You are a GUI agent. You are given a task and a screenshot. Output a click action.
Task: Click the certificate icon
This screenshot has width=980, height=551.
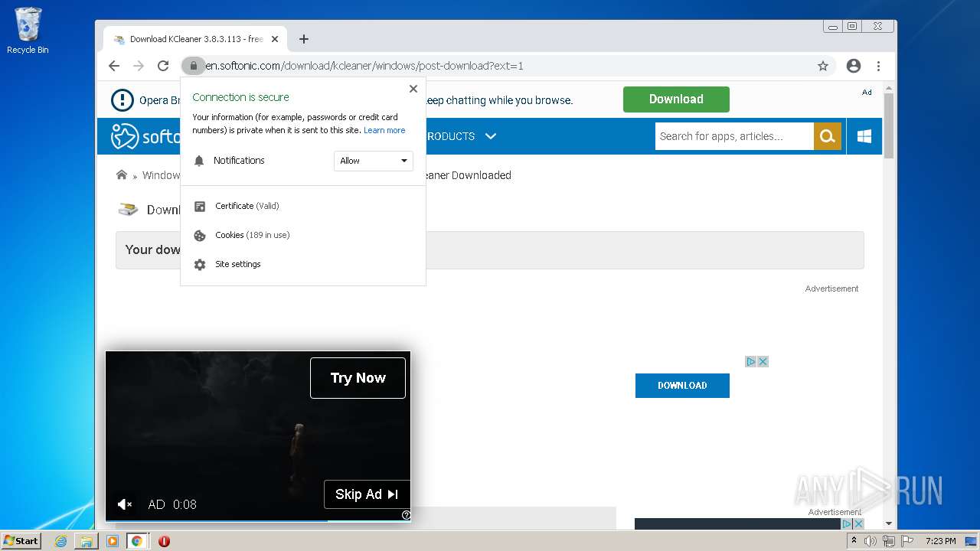point(200,207)
